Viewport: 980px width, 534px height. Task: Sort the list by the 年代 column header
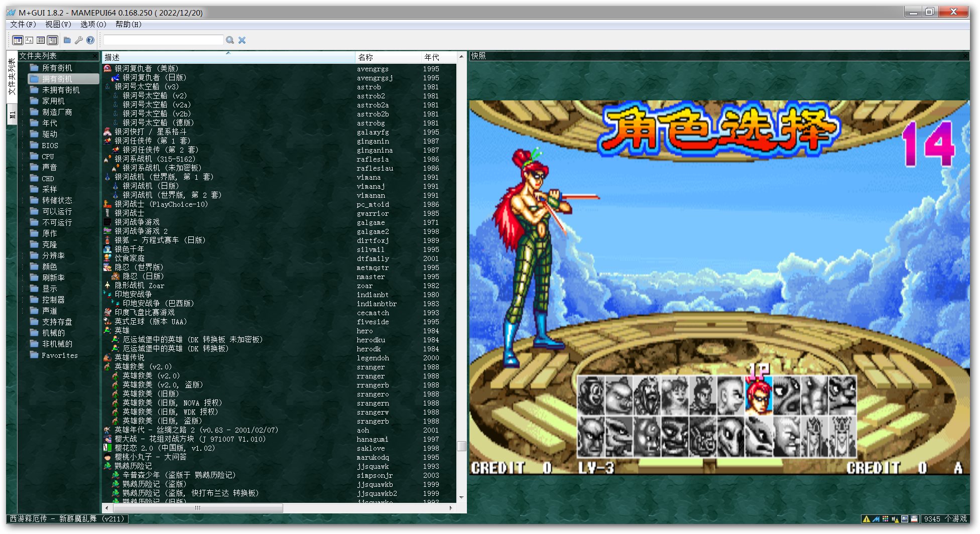coord(439,57)
